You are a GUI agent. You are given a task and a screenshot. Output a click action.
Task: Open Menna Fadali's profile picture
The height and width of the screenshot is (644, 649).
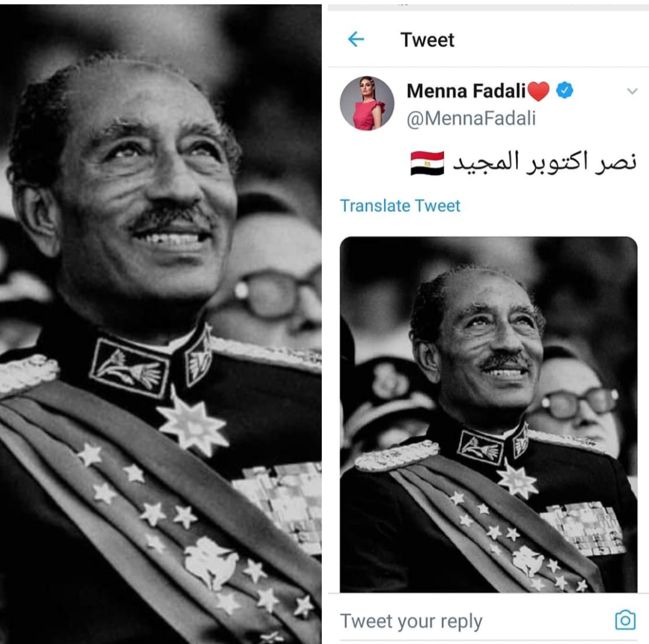367,103
